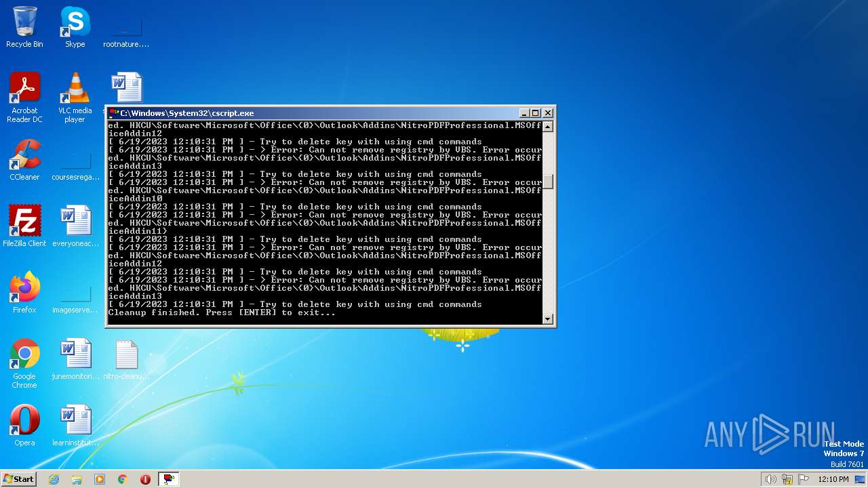Close the cscript.exe console window

click(548, 113)
